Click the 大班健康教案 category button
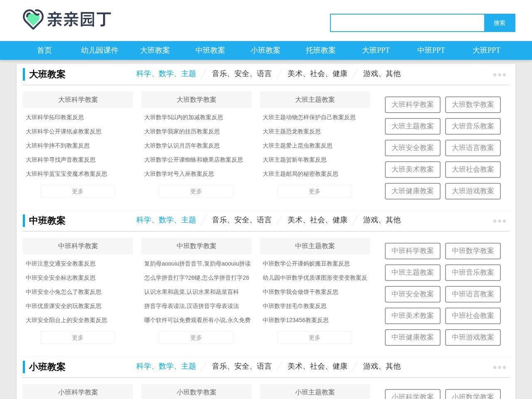The width and height of the screenshot is (532, 399). click(412, 191)
